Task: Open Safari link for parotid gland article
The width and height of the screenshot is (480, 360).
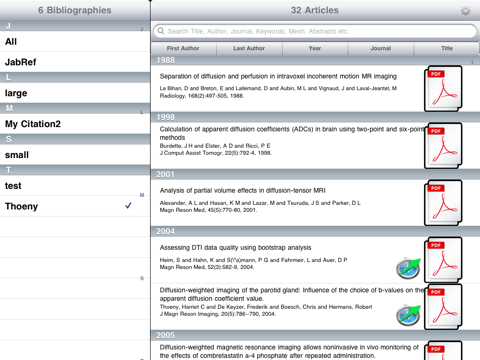Action: (408, 315)
